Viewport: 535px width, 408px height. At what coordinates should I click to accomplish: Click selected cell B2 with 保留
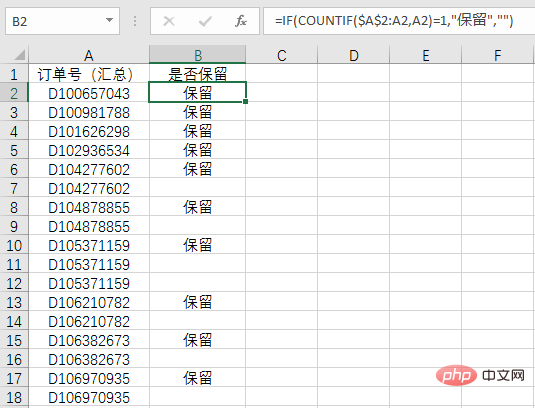198,92
